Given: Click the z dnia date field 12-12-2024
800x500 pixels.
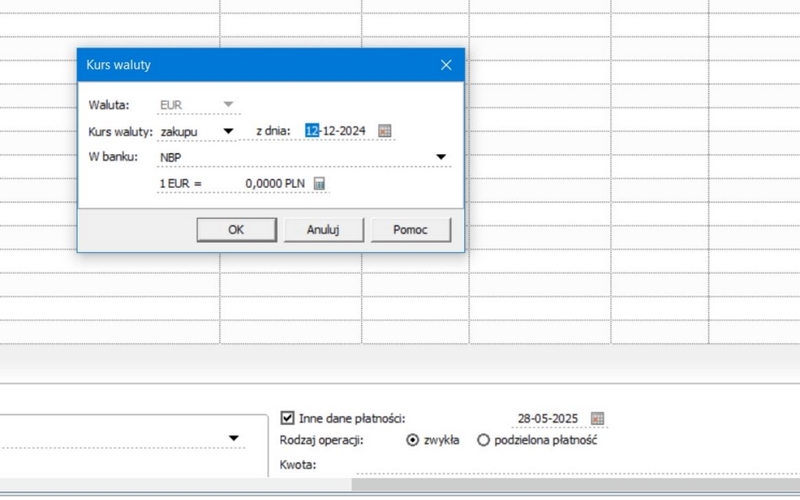Looking at the screenshot, I should point(335,131).
